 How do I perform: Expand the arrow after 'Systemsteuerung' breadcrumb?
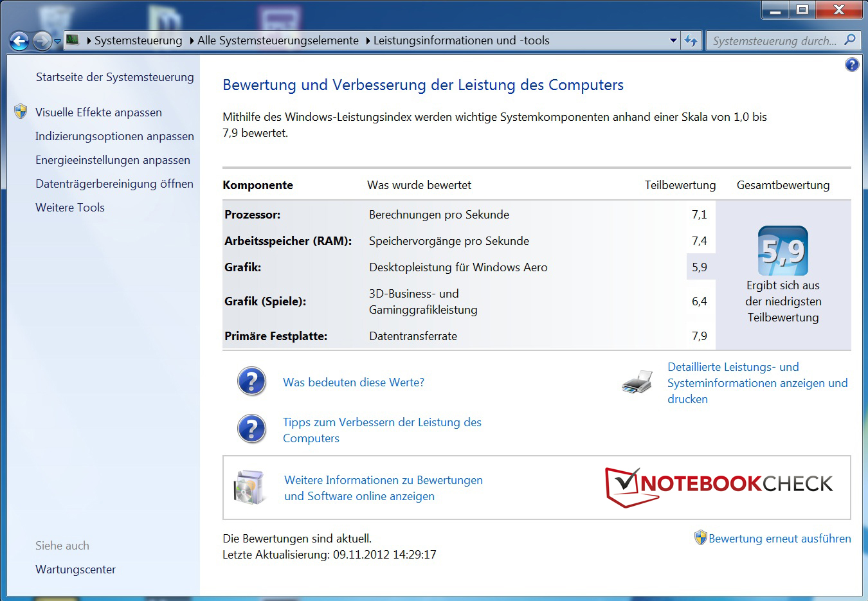tap(192, 40)
